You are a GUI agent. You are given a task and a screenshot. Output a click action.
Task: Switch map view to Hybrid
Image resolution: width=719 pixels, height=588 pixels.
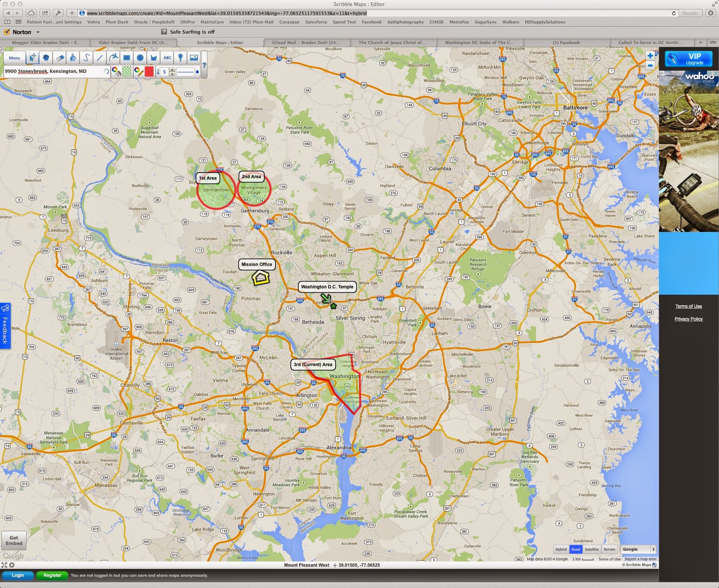click(561, 549)
